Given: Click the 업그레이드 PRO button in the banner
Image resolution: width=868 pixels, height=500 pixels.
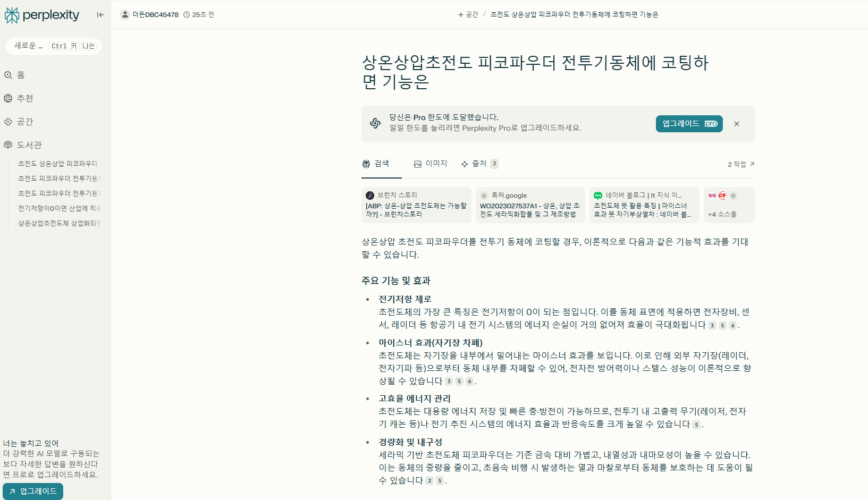Looking at the screenshot, I should point(689,124).
